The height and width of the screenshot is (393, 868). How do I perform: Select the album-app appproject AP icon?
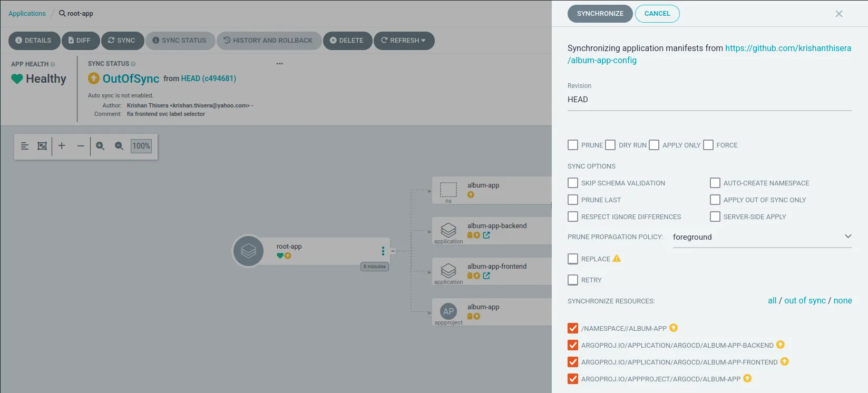pyautogui.click(x=448, y=311)
